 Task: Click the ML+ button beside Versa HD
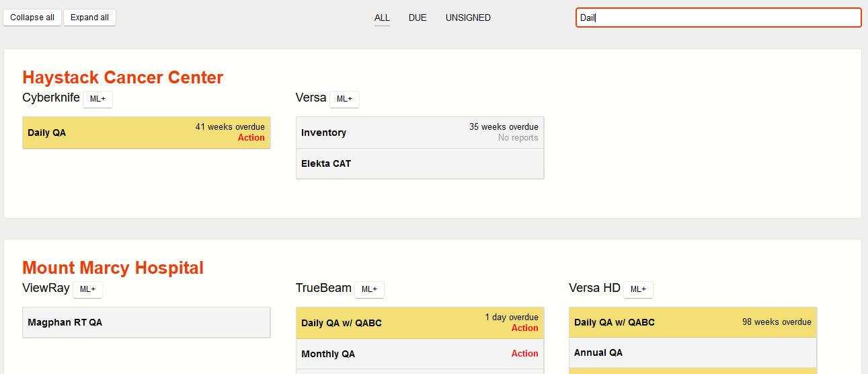coord(638,289)
